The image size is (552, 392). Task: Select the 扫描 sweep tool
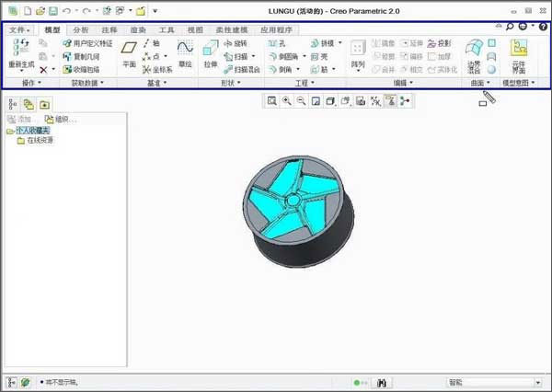pos(236,56)
